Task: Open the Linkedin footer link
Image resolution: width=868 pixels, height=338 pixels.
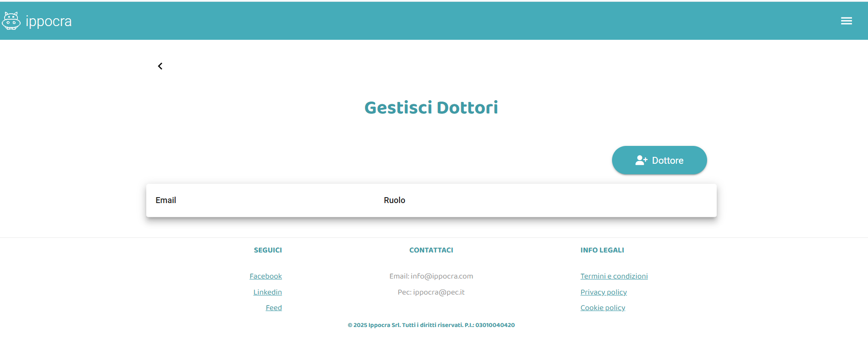Action: tap(267, 292)
